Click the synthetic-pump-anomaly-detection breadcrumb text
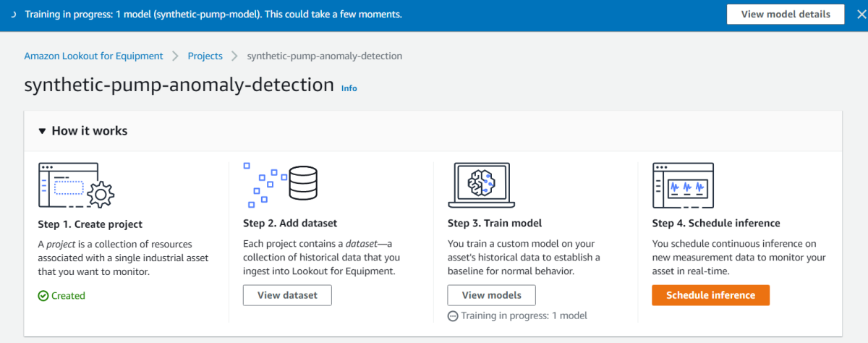 325,56
